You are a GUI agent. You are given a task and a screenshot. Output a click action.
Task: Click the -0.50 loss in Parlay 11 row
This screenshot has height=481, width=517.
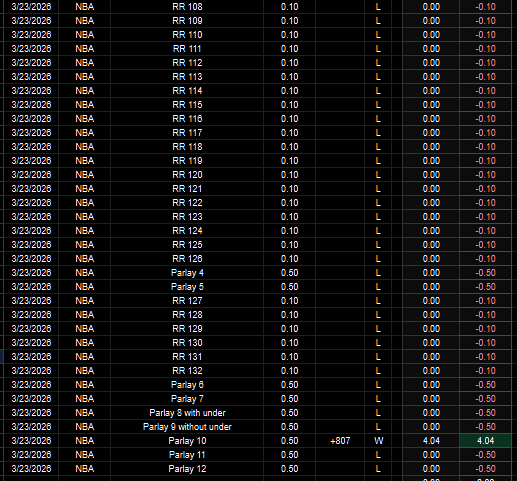tap(485, 455)
